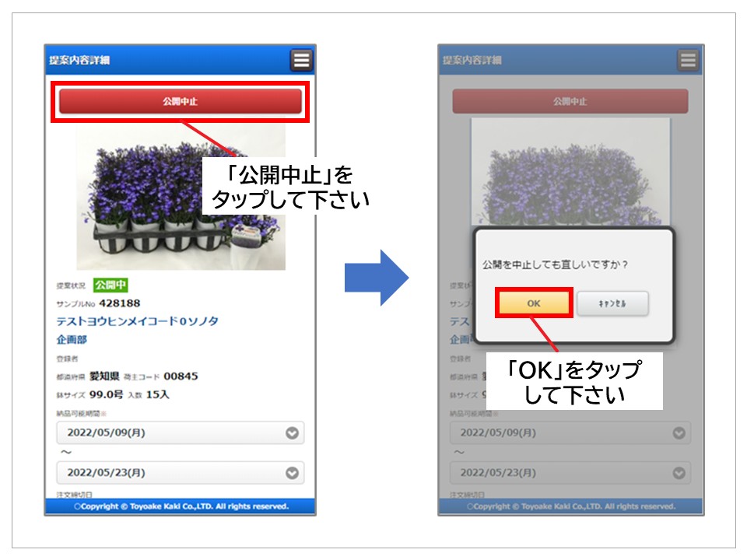The height and width of the screenshot is (560, 747).
Task: Open the hamburger menu on the undimmed screen
Action: (301, 60)
